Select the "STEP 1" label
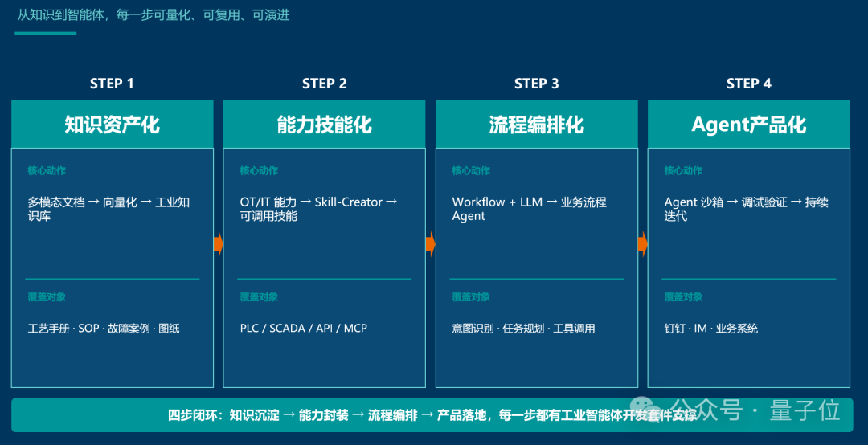The width and height of the screenshot is (868, 445). tap(112, 84)
